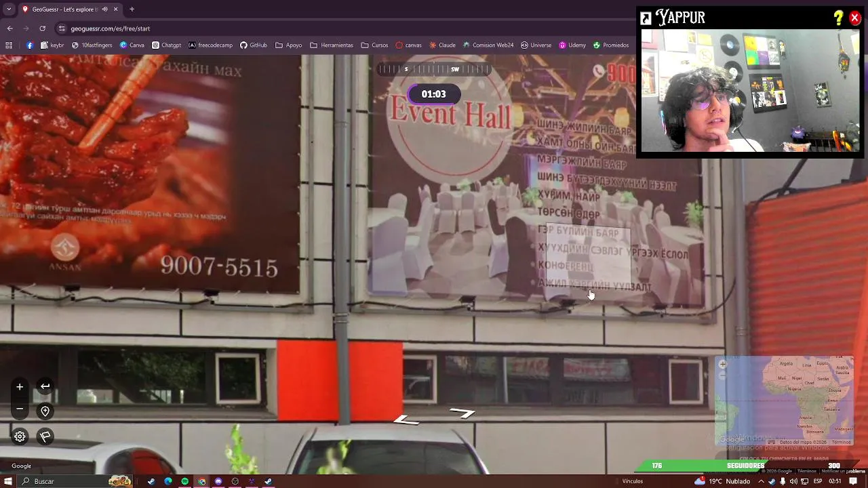Go back in the browser
The height and width of the screenshot is (488, 868).
[x=9, y=28]
